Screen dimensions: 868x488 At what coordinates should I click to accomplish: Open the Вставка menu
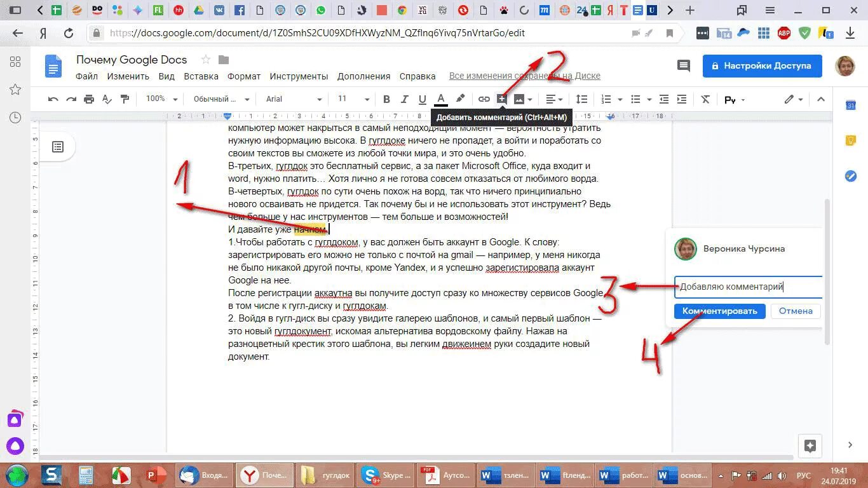[x=201, y=76]
